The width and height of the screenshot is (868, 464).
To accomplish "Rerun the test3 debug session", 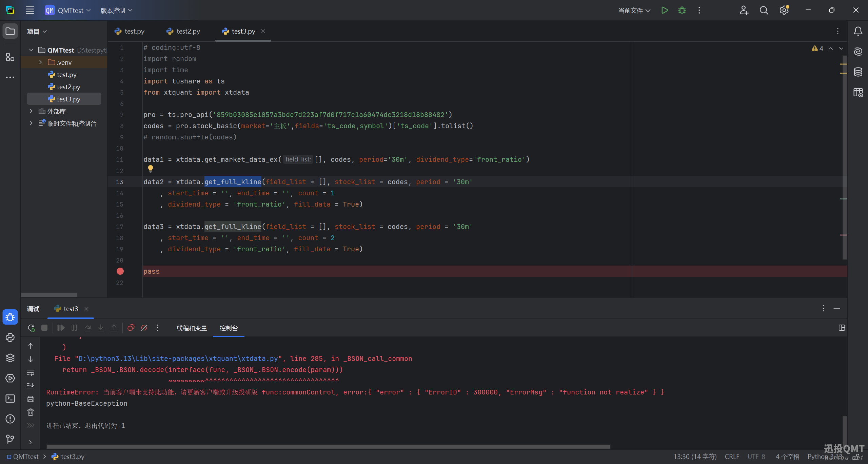I will tap(31, 328).
